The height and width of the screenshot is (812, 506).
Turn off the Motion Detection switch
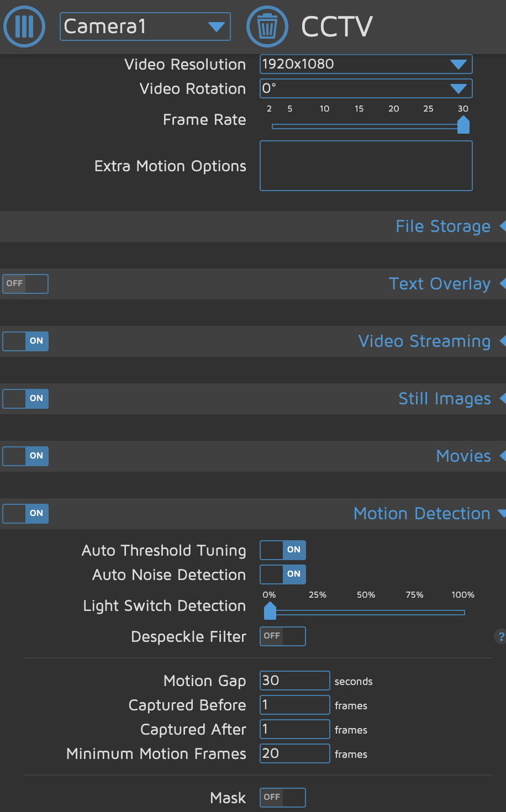(25, 514)
